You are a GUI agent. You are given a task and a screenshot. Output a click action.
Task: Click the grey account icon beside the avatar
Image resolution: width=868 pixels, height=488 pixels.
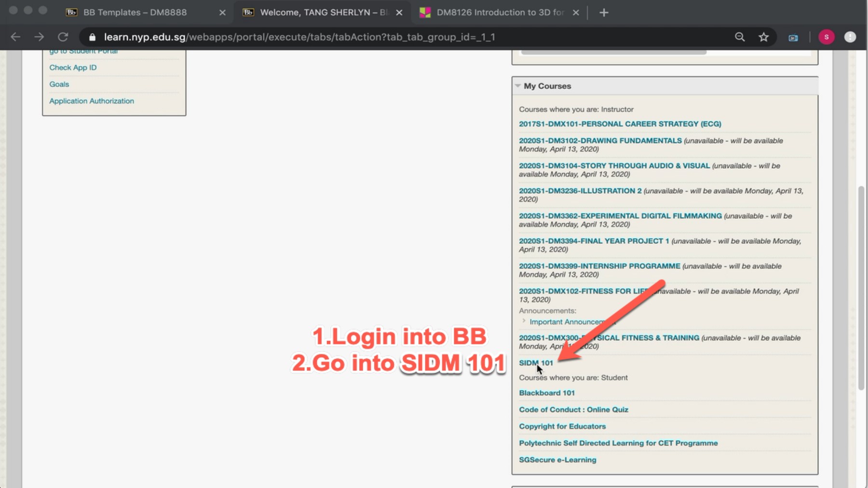click(850, 37)
